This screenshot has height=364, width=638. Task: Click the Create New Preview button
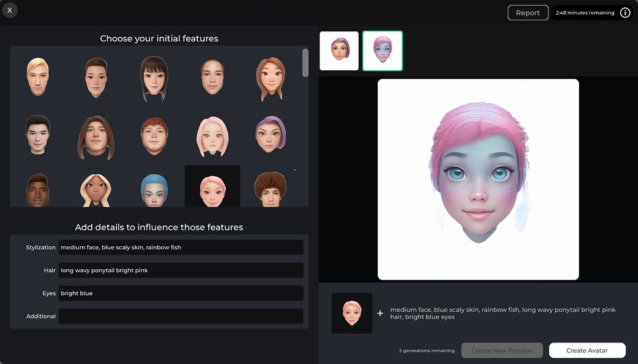[502, 350]
